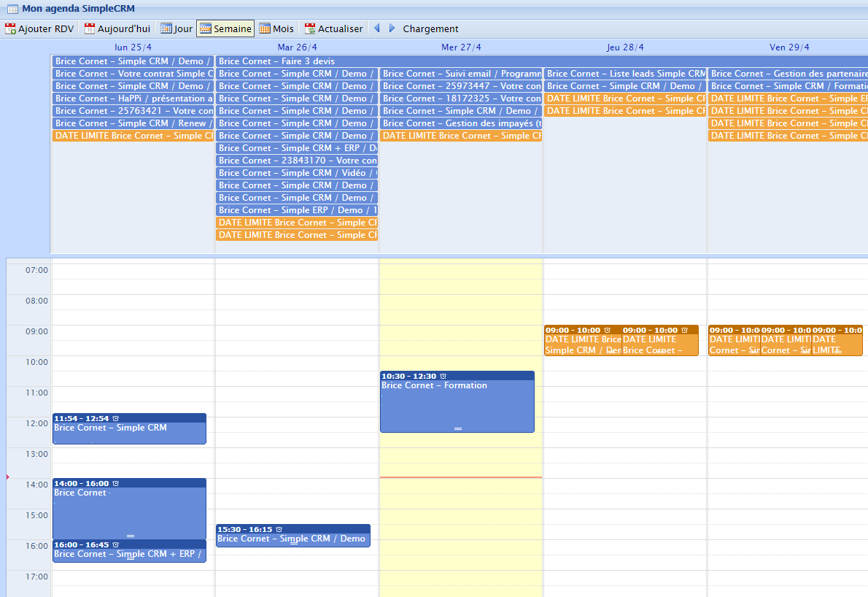Click the alarm icon on 15:30 - 16:15 event

(279, 529)
